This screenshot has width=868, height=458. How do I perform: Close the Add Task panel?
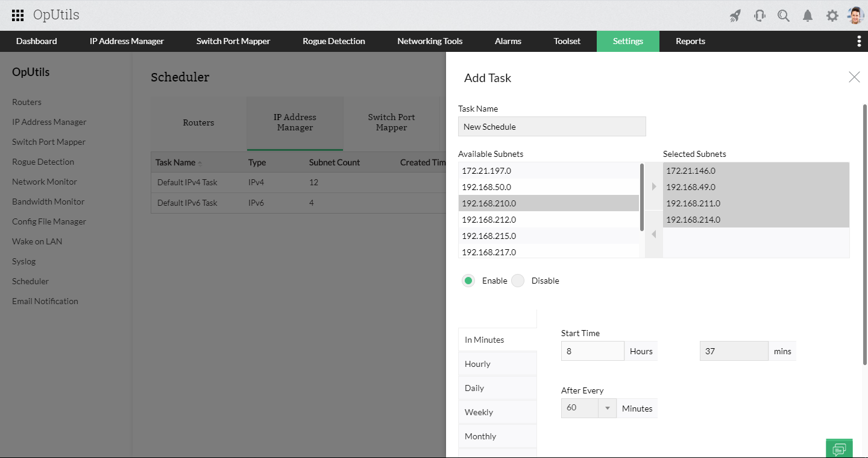click(854, 77)
